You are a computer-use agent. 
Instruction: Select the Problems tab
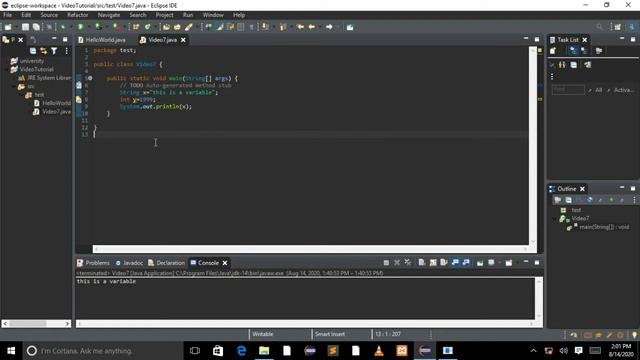(x=93, y=263)
